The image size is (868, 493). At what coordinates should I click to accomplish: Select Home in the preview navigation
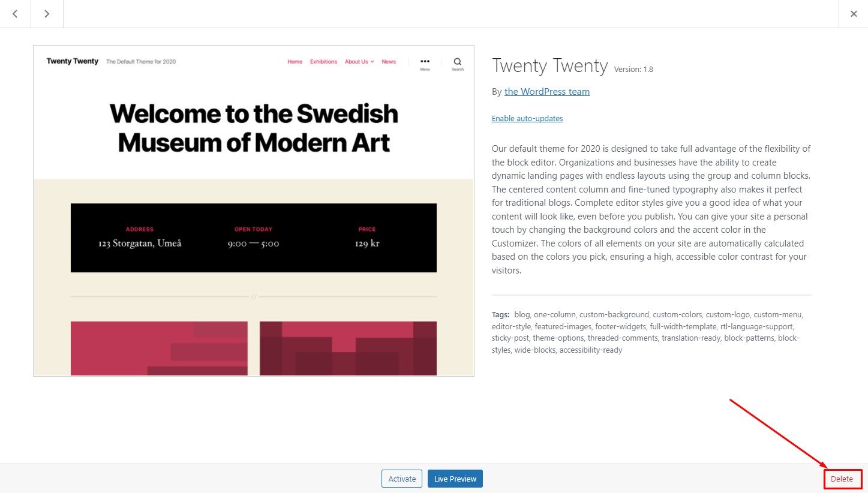point(295,62)
